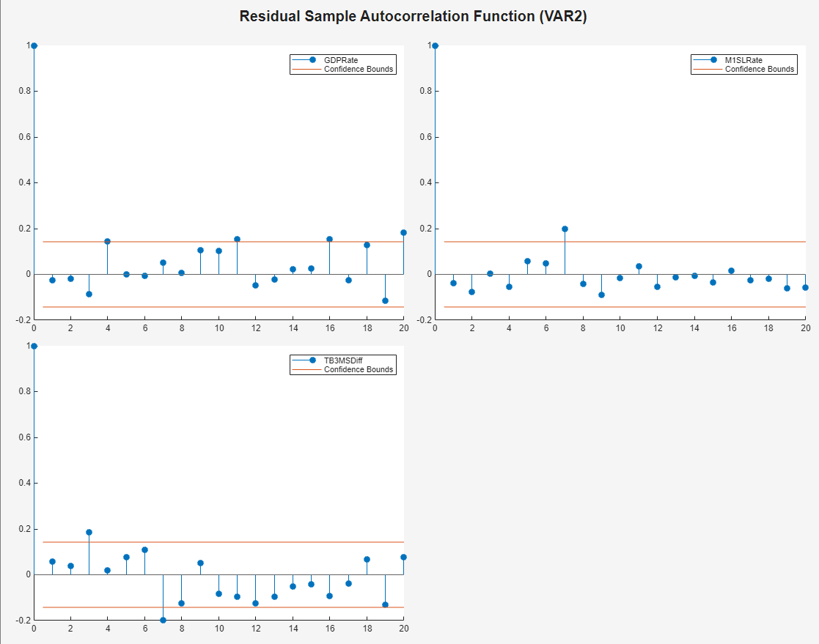Select the lag-4 stem marker in GDPRate plot

(x=106, y=240)
